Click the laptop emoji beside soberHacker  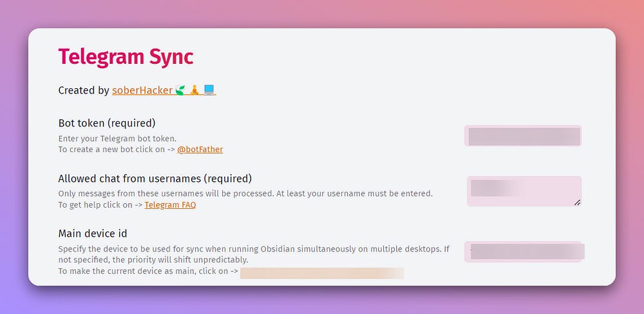tap(209, 90)
